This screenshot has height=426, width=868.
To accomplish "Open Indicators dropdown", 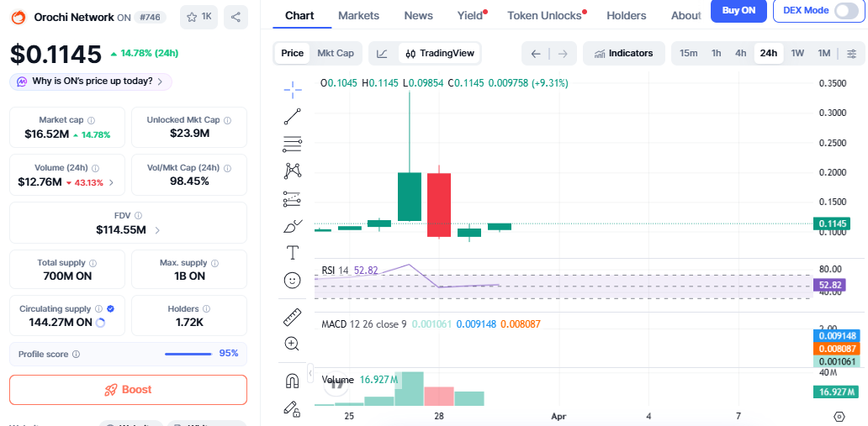I will click(624, 53).
